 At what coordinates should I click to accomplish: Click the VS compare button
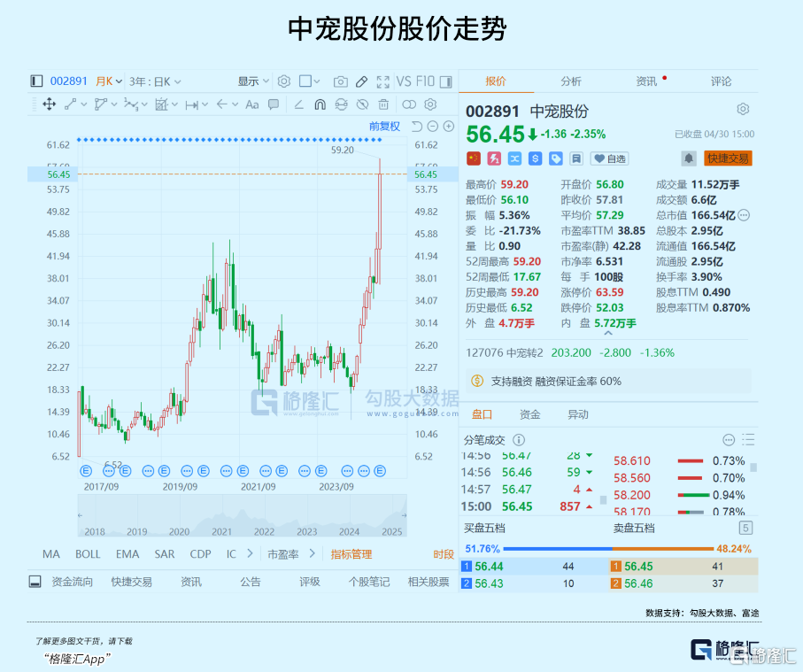(x=404, y=81)
